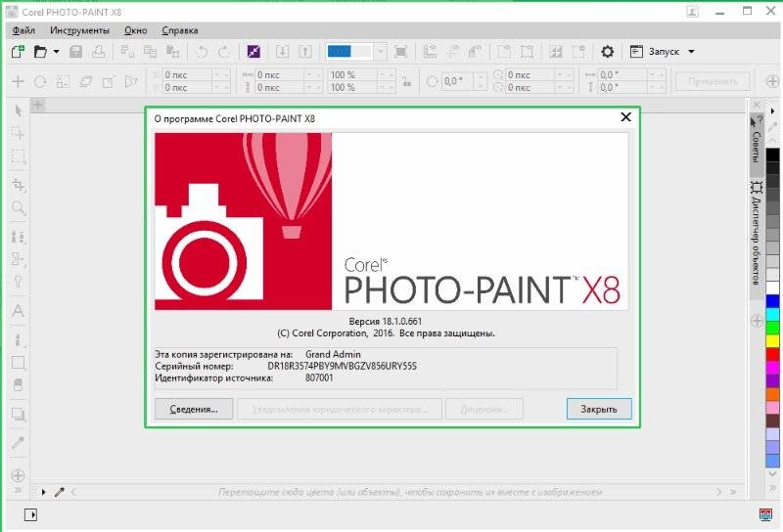Viewport: 783px width, 532px height.
Task: Pick the green swatch in color palette
Action: click(772, 328)
